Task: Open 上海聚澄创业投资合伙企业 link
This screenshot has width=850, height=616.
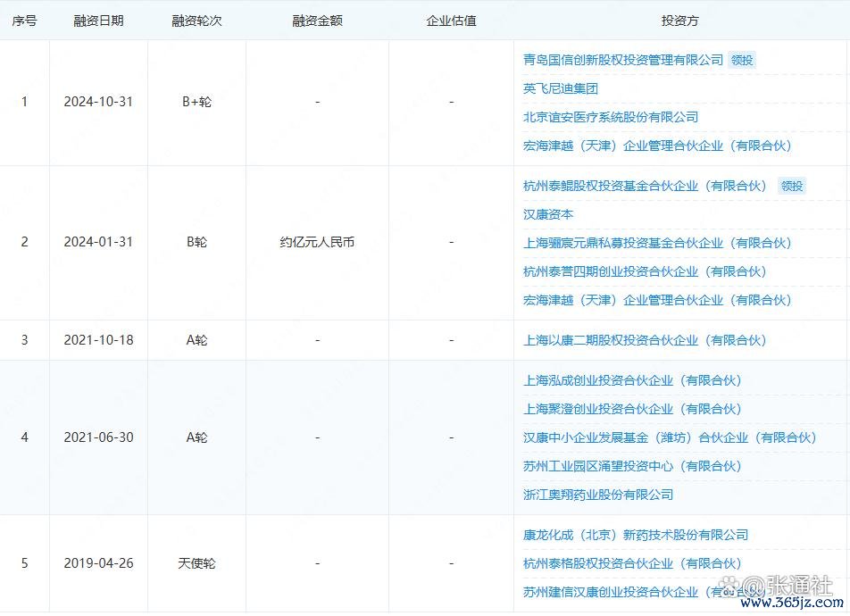Action: tap(632, 410)
